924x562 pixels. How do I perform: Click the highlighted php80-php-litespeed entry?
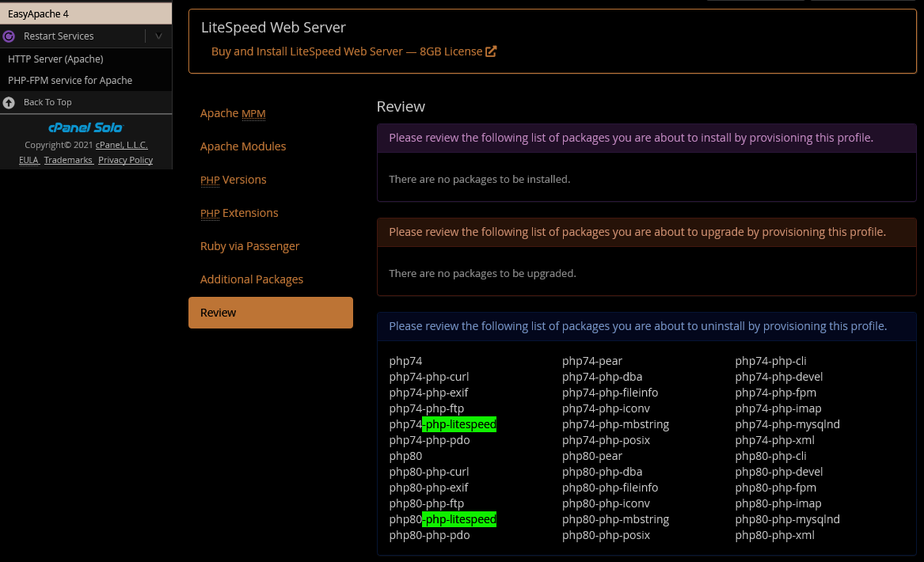(x=443, y=519)
